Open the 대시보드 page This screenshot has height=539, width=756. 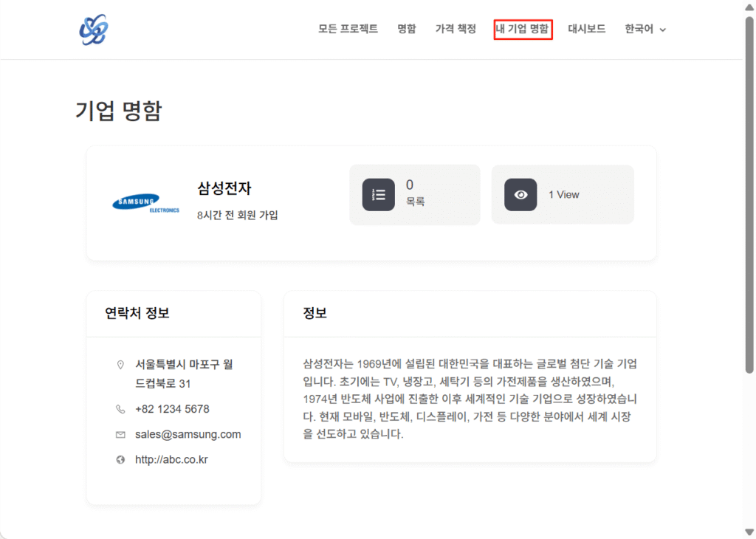(587, 30)
